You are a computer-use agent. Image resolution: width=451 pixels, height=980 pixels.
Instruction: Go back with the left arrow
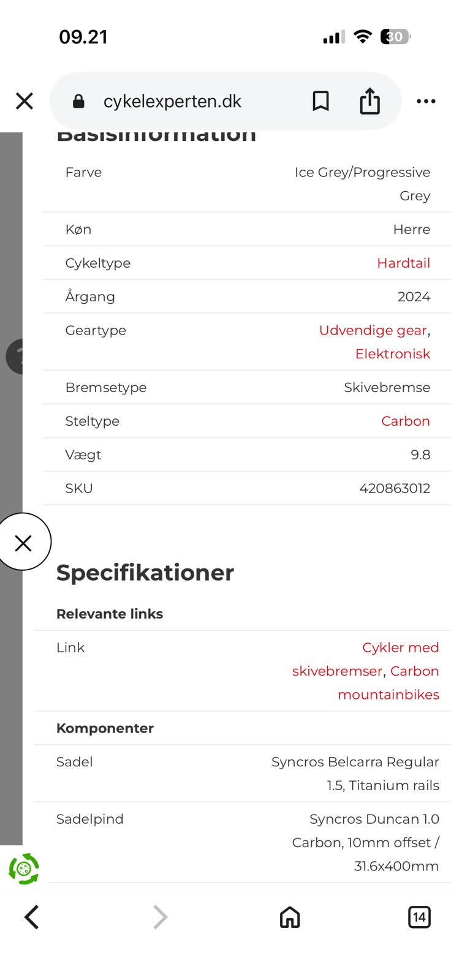point(32,917)
